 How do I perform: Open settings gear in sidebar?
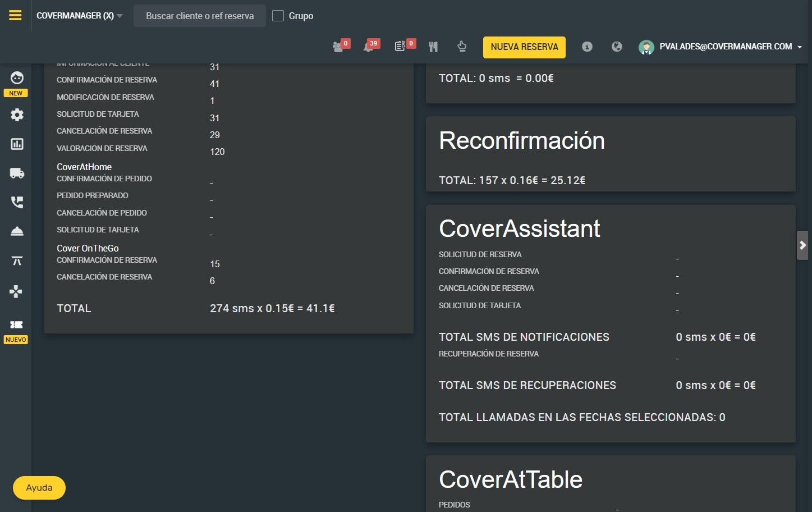coord(17,115)
